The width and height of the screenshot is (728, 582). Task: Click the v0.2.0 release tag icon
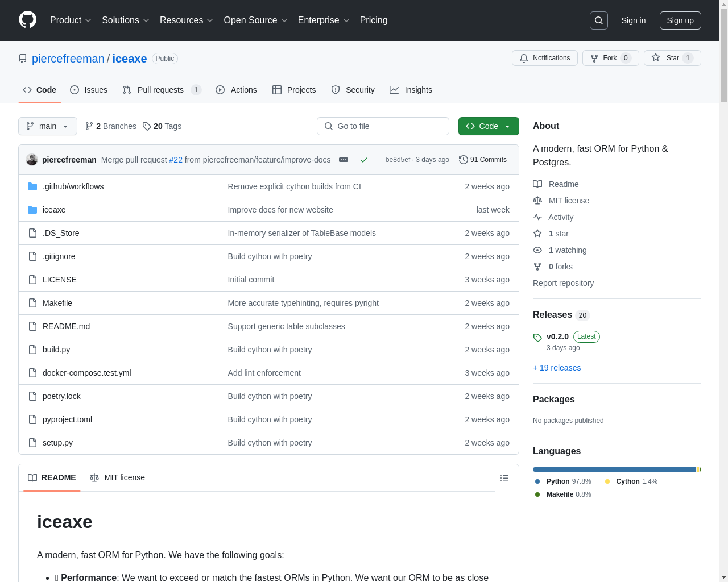(x=537, y=338)
